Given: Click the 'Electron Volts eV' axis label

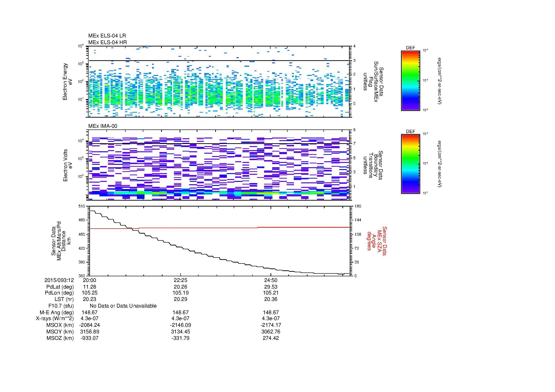Looking at the screenshot, I should [x=67, y=165].
